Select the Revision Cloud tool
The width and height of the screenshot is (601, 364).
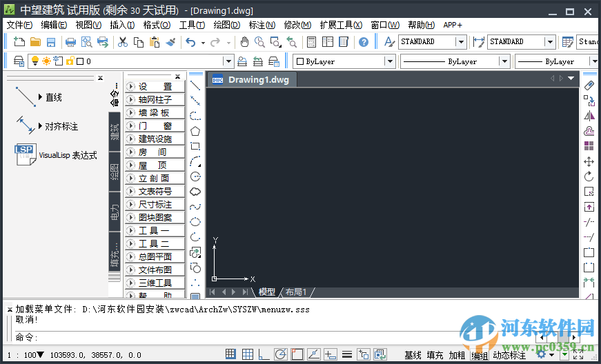pyautogui.click(x=195, y=192)
